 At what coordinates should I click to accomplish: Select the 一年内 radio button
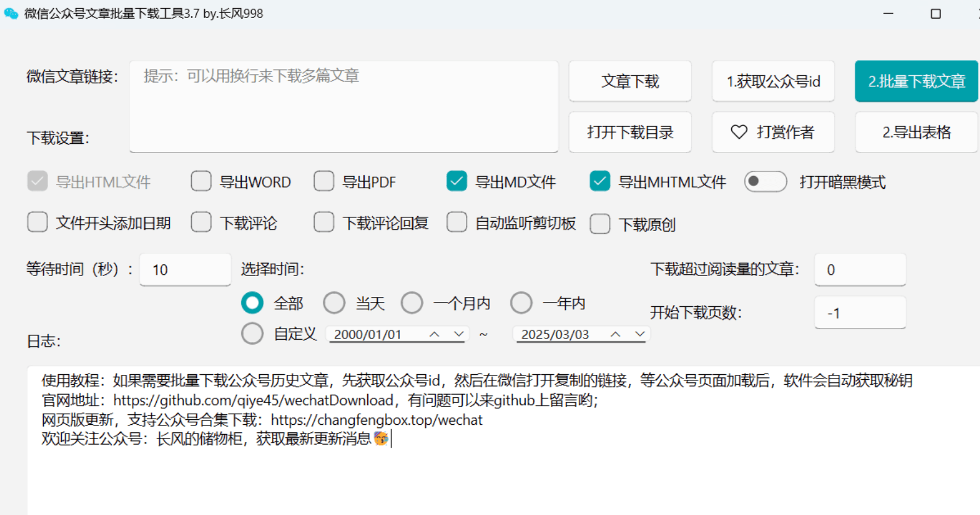pos(521,303)
